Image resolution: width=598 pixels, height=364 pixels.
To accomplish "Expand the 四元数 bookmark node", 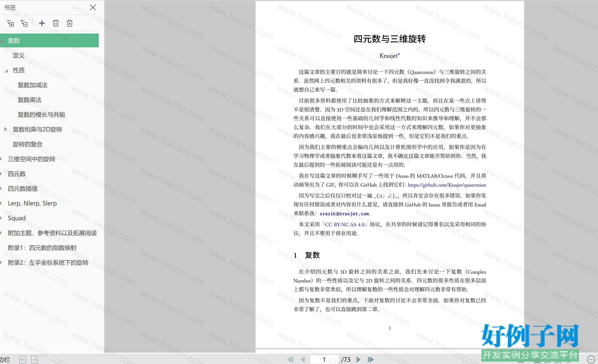I will pos(1,174).
